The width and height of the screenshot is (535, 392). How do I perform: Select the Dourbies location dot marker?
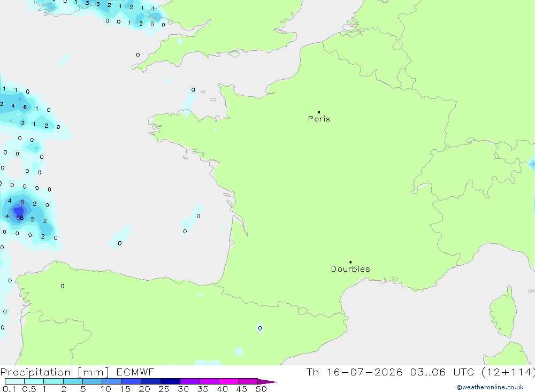pos(350,262)
